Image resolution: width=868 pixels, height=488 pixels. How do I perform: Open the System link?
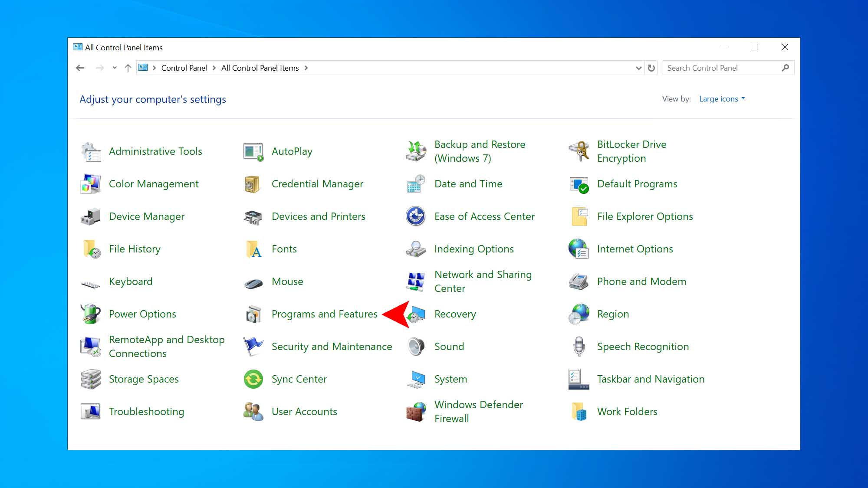point(450,379)
